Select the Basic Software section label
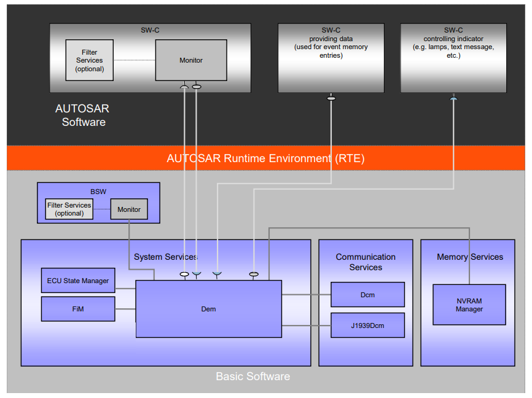This screenshot has height=398, width=532. point(252,377)
